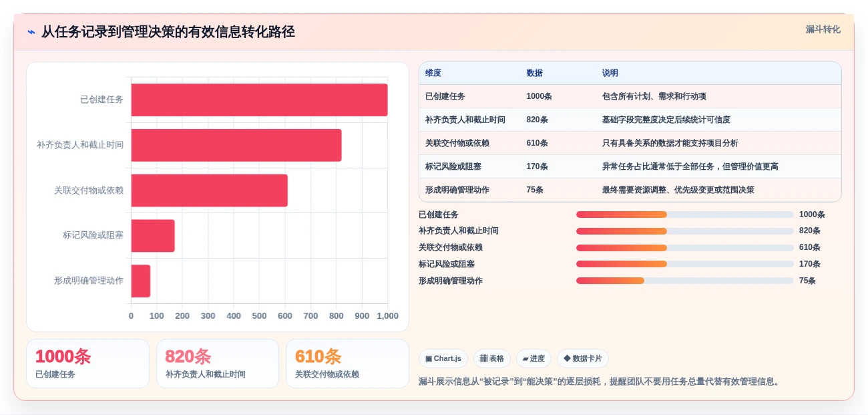Click table cell 75条

point(535,190)
